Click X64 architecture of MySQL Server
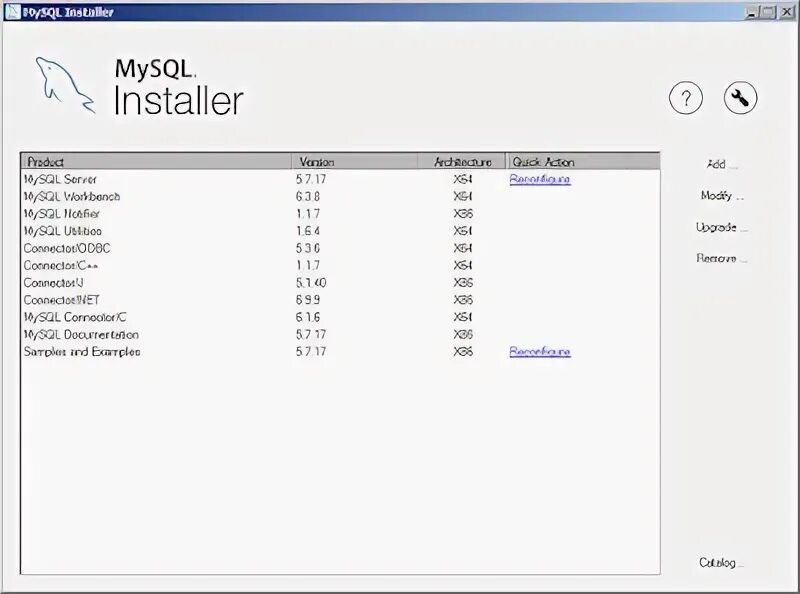This screenshot has width=800, height=594. coord(463,179)
